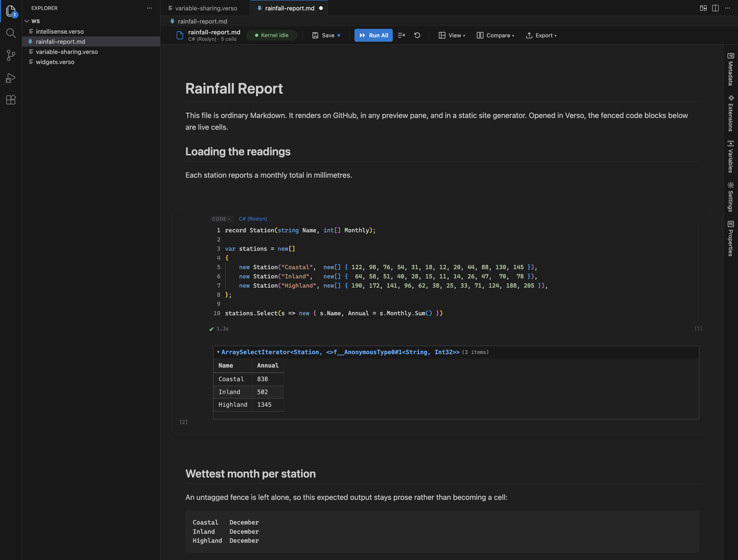
Task: Split the editor right icon
Action: point(715,8)
